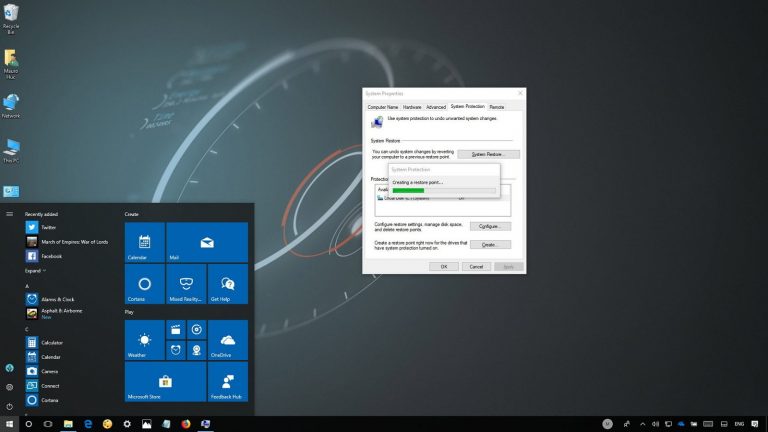This screenshot has width=768, height=432.
Task: Switch to Remote tab
Action: pos(496,107)
